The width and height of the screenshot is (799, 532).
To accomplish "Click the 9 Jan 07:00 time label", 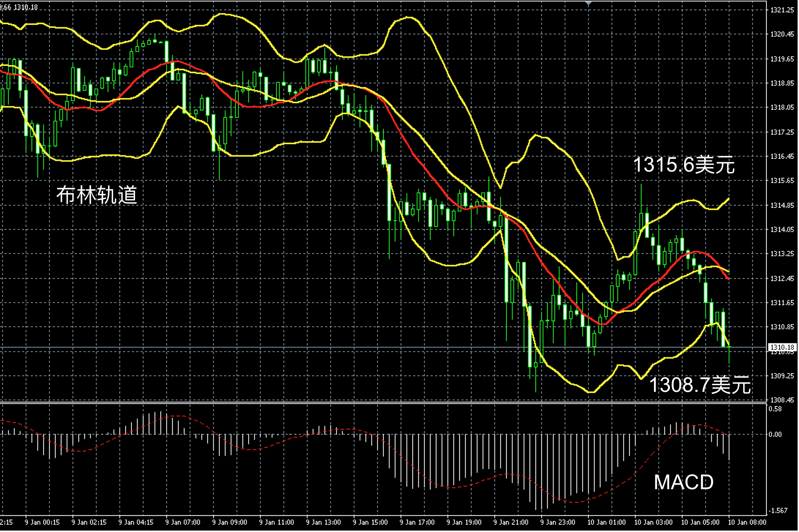I will click(x=183, y=522).
